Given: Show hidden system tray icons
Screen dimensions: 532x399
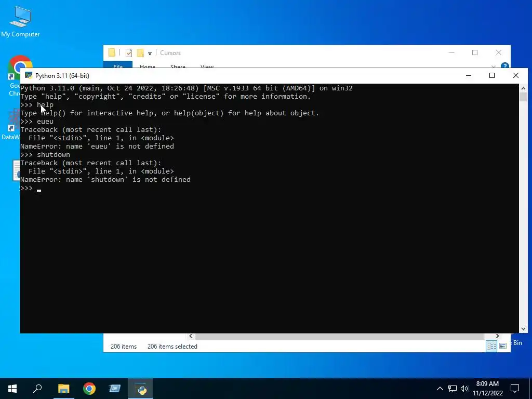Looking at the screenshot, I should 440,389.
